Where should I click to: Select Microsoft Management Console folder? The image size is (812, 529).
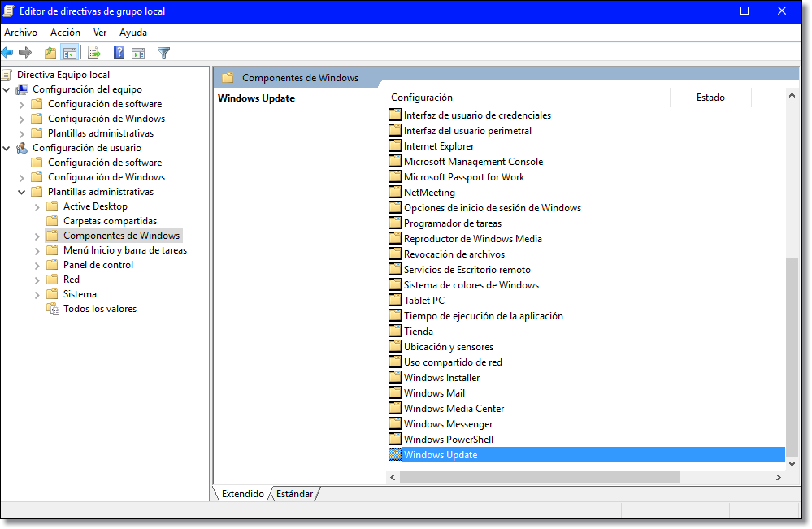[473, 162]
